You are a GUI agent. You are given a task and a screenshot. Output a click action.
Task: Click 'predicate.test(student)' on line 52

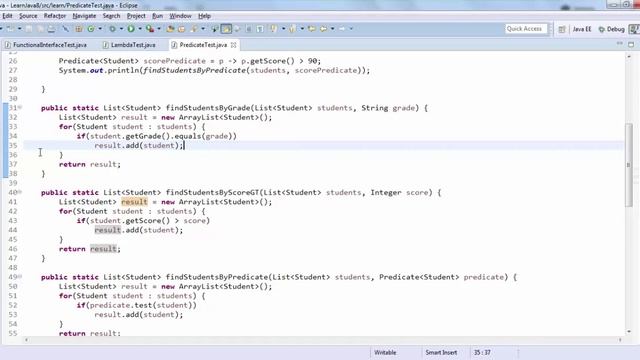141,305
